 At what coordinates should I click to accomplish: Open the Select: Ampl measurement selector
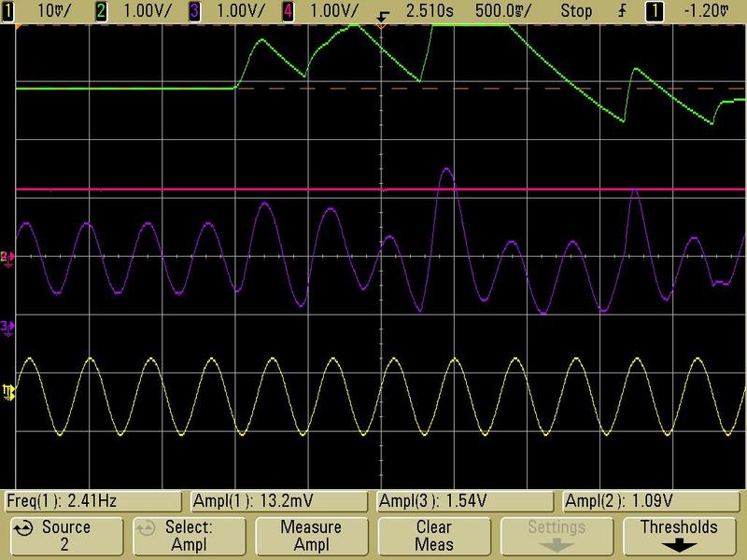coord(189,535)
